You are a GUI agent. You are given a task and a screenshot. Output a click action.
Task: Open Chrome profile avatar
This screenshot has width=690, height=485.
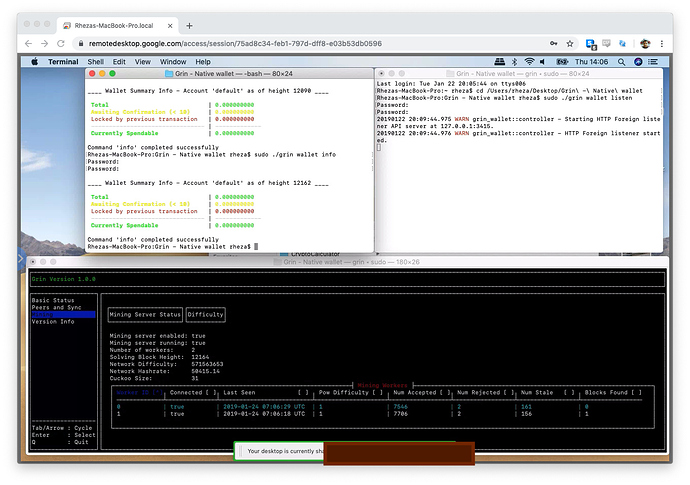tap(645, 44)
